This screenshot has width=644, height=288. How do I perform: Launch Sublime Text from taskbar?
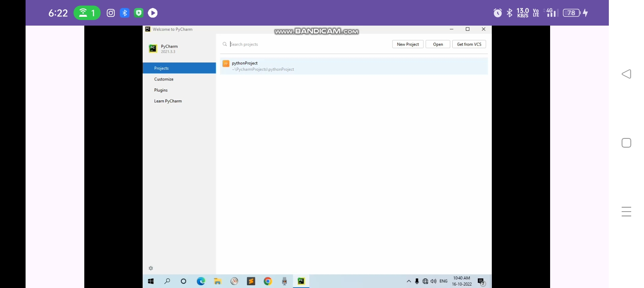coord(251,281)
